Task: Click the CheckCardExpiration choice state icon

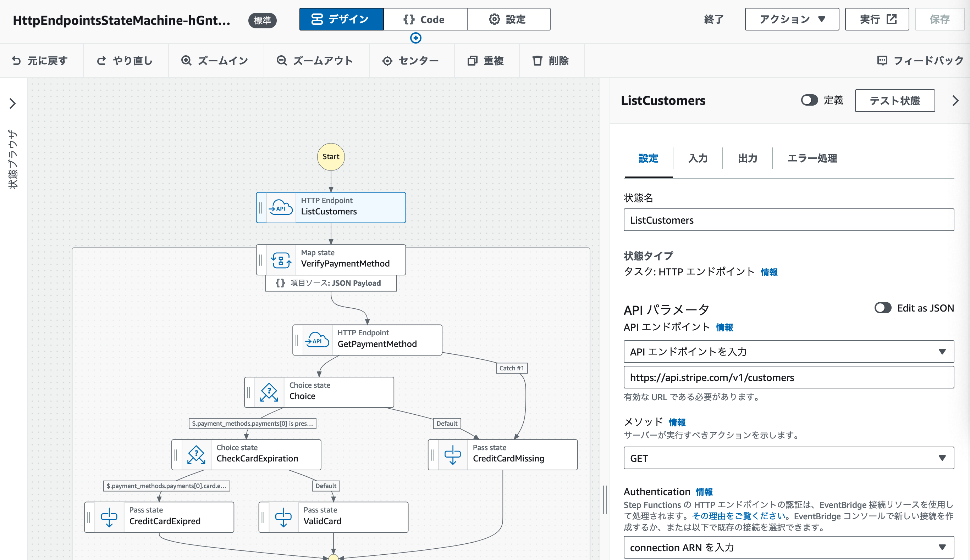Action: (196, 455)
